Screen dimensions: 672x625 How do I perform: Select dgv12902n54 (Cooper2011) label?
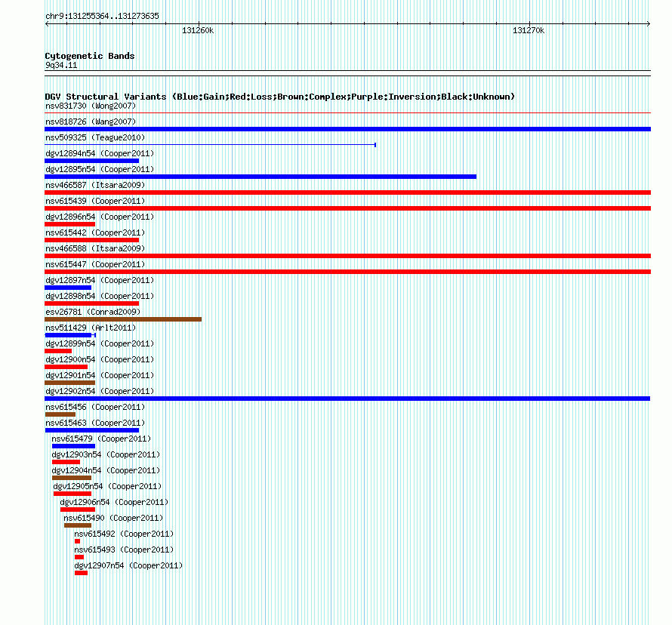(100, 391)
